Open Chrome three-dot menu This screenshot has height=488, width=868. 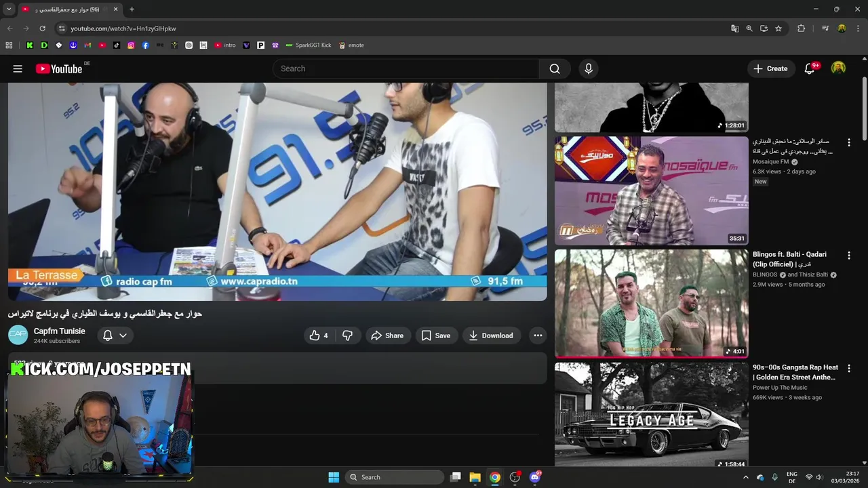859,28
